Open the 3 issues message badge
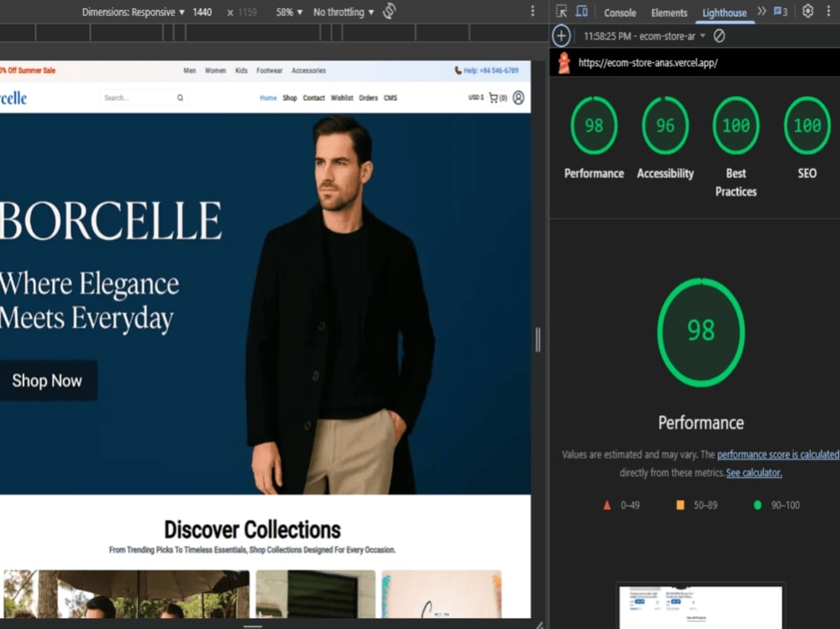840x629 pixels. [780, 12]
